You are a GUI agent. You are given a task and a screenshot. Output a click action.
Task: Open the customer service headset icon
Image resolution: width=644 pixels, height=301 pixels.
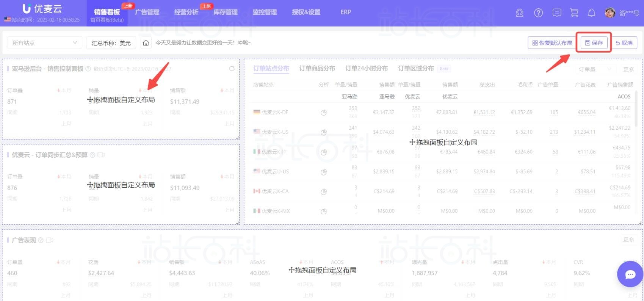pyautogui.click(x=519, y=13)
